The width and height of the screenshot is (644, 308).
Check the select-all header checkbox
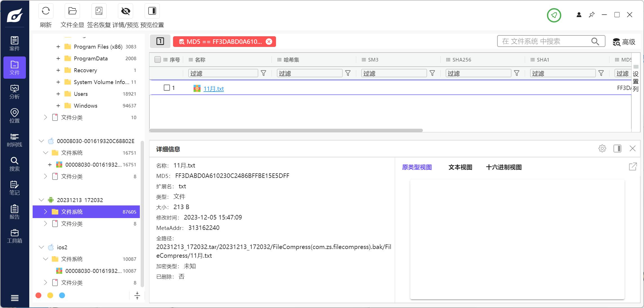pos(158,60)
